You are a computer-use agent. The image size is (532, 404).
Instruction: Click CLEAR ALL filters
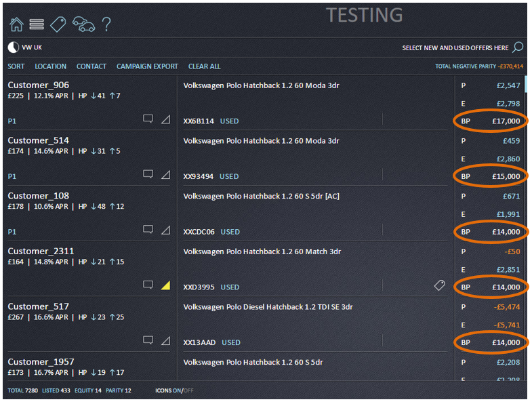point(204,66)
